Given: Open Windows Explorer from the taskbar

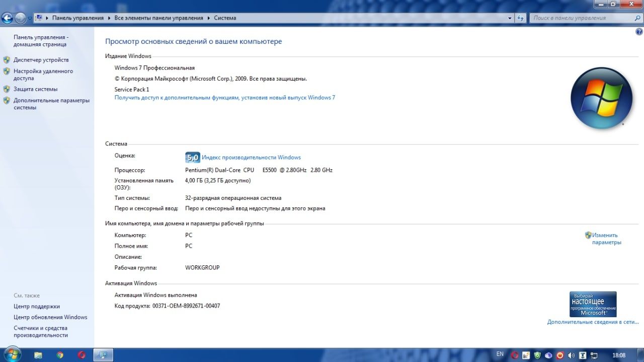Looking at the screenshot, I should [38, 355].
